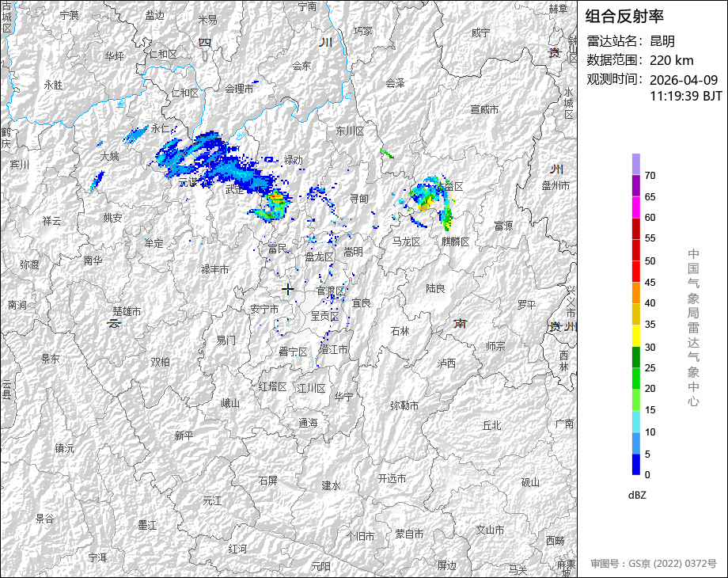Click the 大姚 map label
This screenshot has height=578, width=728.
[109, 156]
